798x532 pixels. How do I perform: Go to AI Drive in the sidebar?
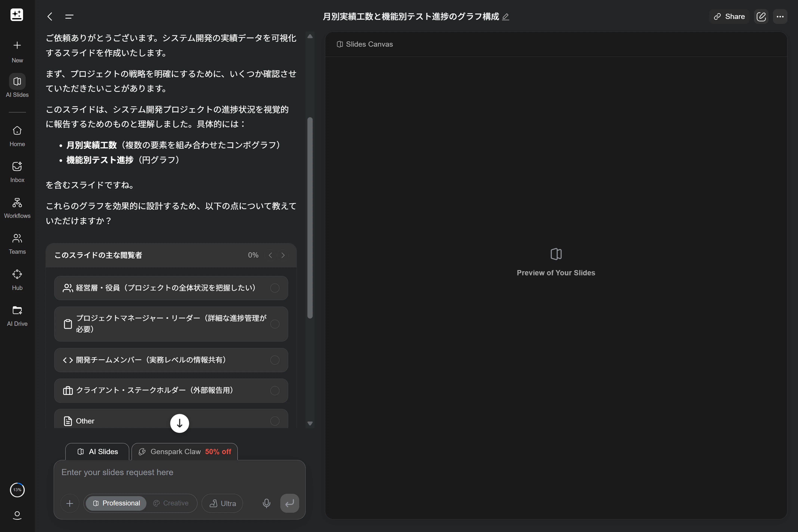(17, 315)
